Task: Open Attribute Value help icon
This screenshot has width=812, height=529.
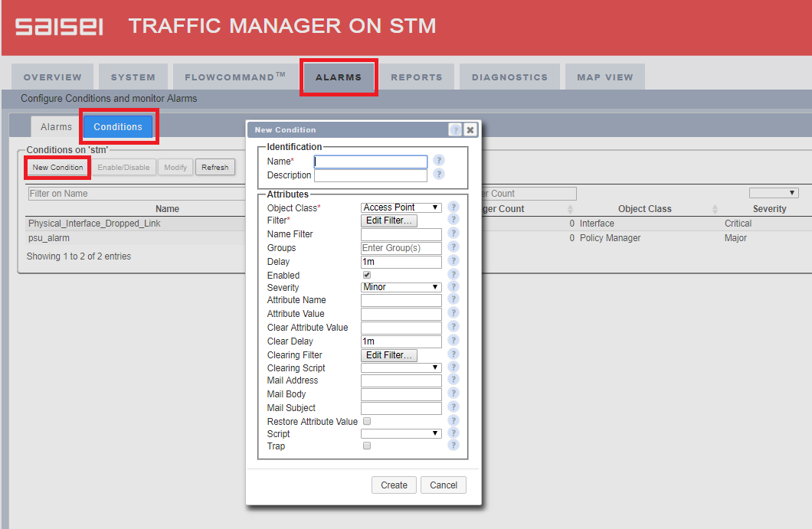Action: click(453, 312)
